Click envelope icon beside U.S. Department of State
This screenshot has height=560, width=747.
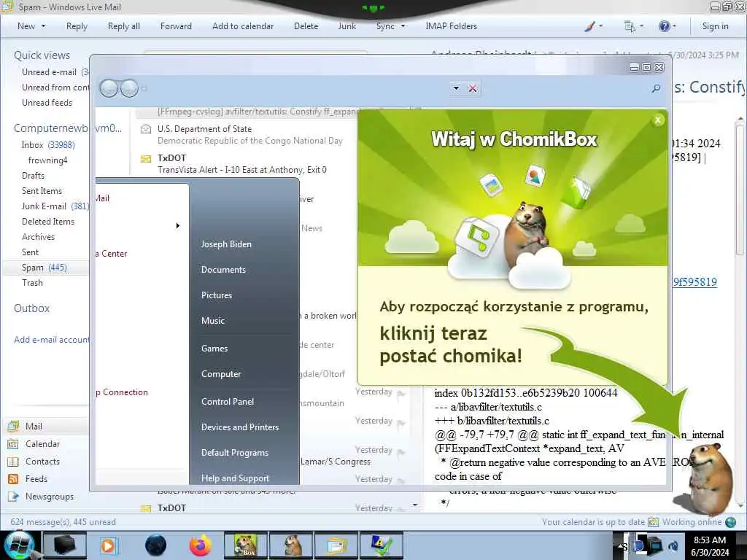[146, 129]
